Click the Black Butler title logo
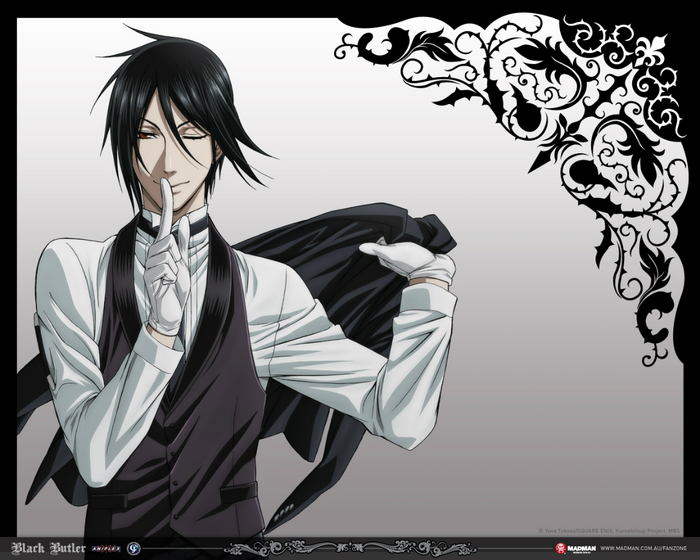The height and width of the screenshot is (560, 700). [48, 548]
